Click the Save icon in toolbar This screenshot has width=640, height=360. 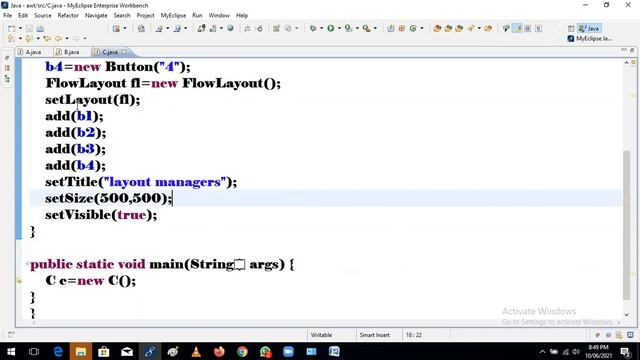[29, 29]
